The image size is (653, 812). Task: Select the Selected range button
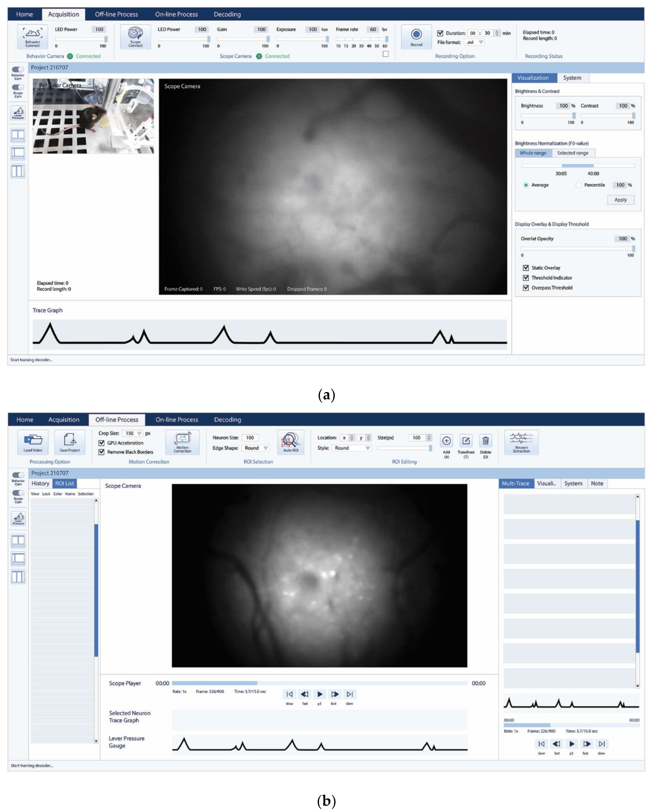click(572, 153)
